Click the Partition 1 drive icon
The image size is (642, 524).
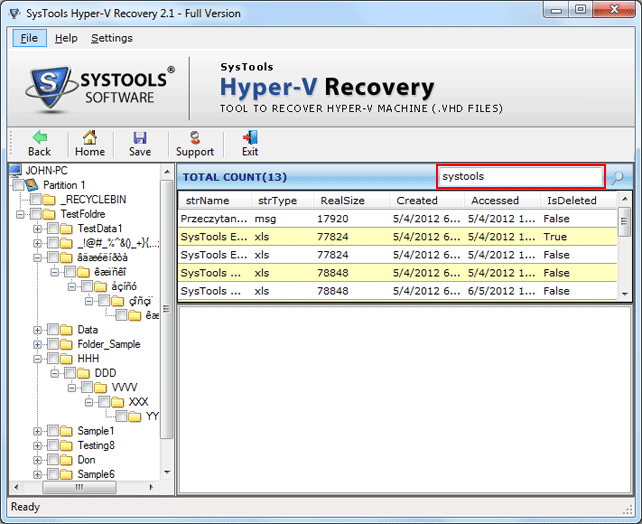point(31,185)
